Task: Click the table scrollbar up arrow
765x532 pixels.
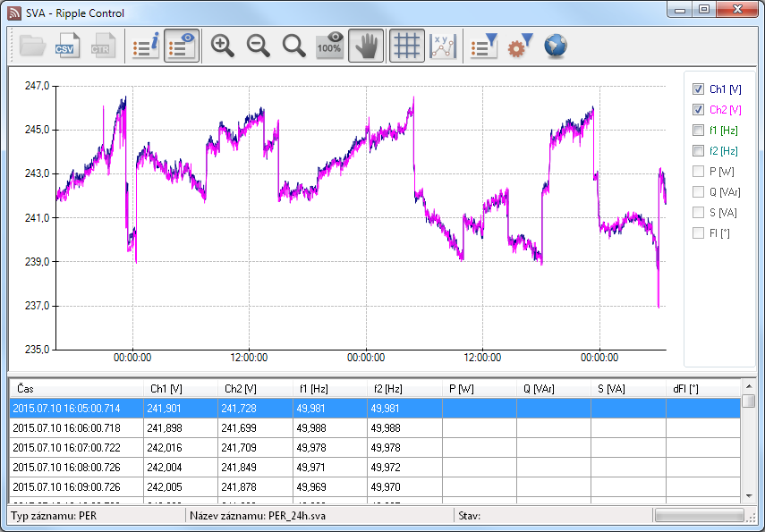Action: point(748,385)
